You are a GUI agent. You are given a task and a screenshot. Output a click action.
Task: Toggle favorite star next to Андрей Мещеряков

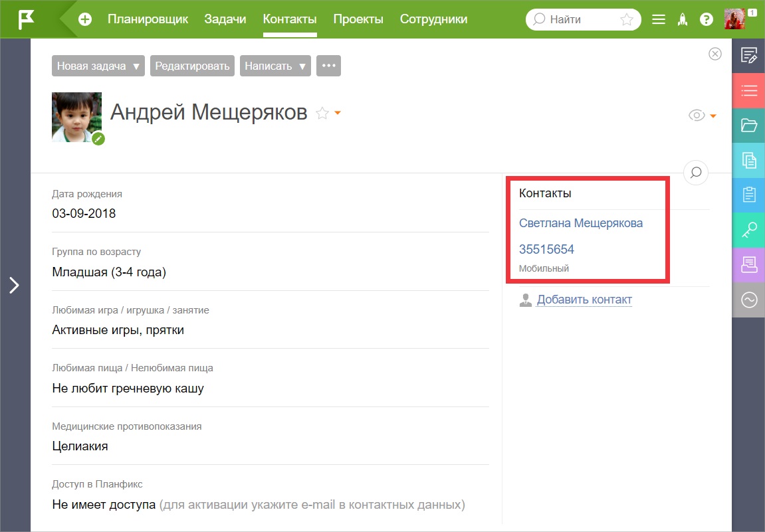[322, 114]
